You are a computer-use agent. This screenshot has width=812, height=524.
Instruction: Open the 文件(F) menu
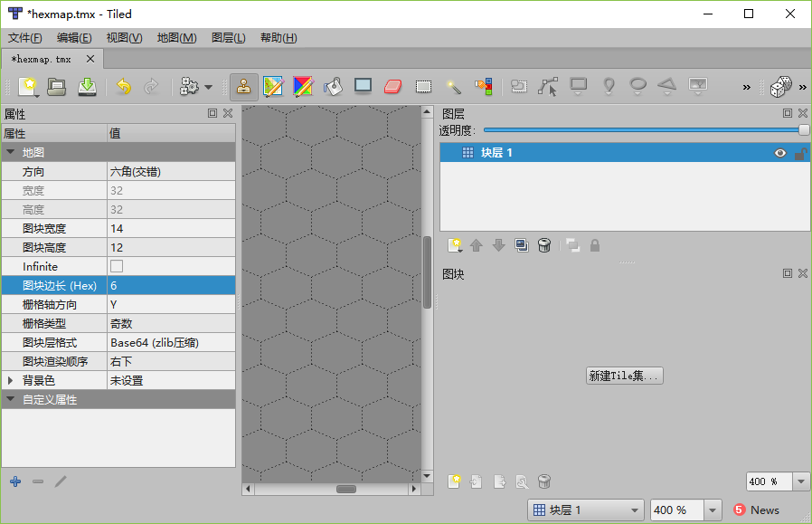[24, 38]
